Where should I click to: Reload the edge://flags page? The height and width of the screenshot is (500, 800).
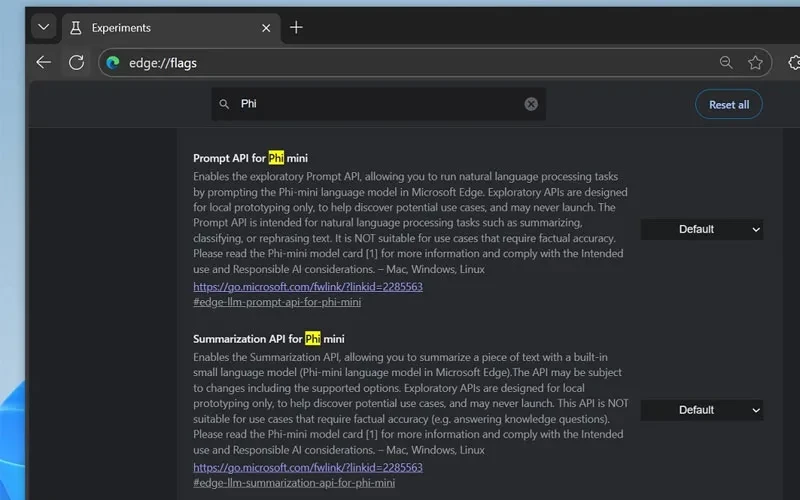click(x=77, y=62)
